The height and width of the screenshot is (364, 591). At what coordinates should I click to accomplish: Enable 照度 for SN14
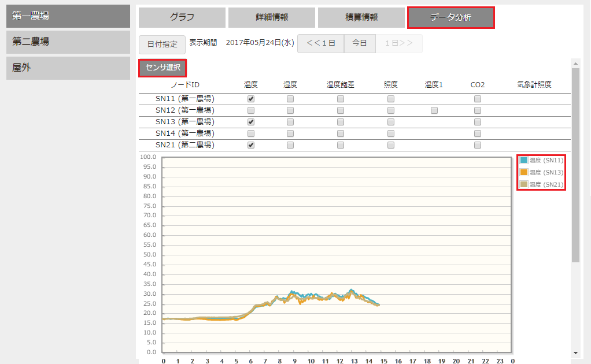pos(391,133)
